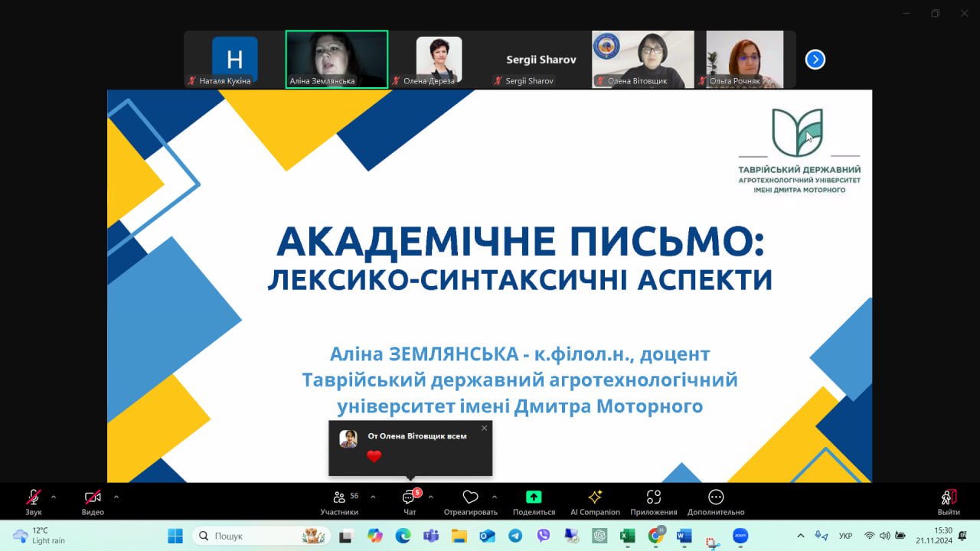This screenshot has height=551, width=980.
Task: Expand the video options arrow beside Видео
Action: 116,497
